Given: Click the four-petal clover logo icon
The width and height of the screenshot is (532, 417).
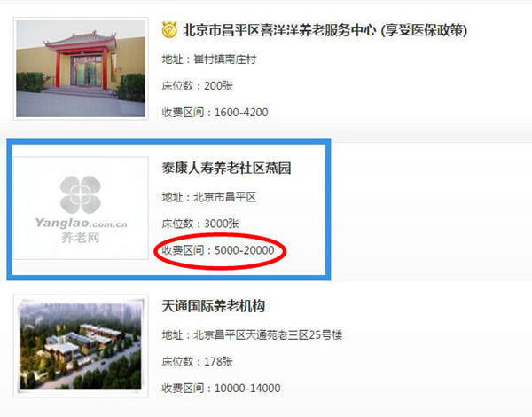Looking at the screenshot, I should point(81,194).
